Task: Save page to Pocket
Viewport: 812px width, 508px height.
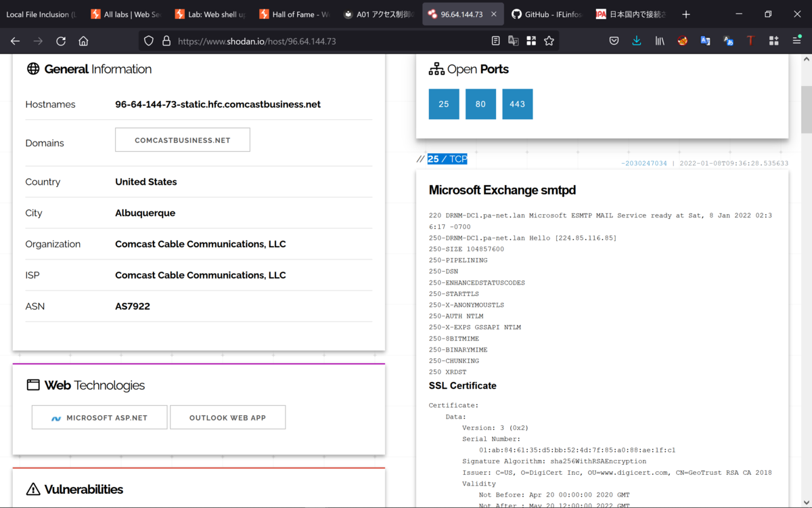Action: (614, 41)
